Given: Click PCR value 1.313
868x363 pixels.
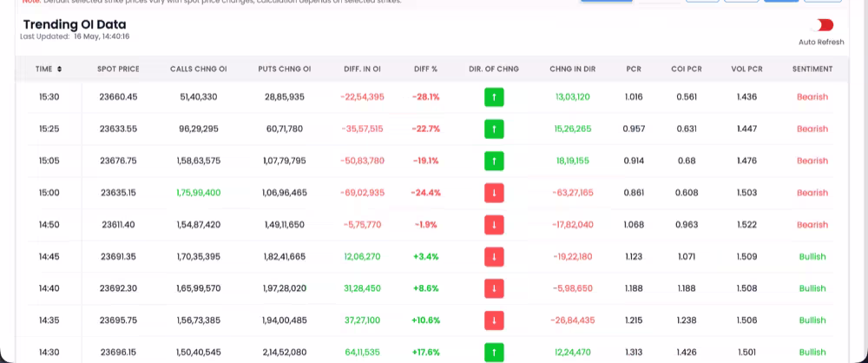Looking at the screenshot, I should (x=634, y=353).
